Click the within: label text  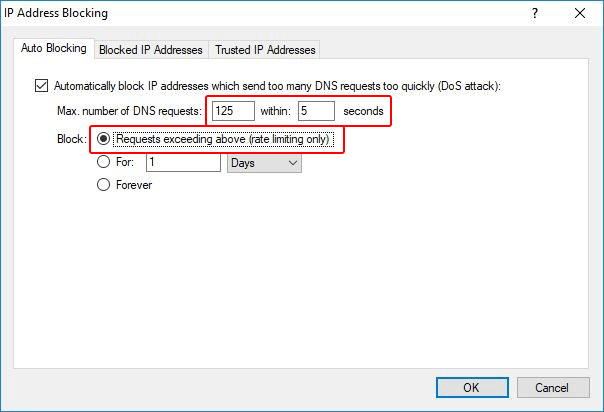click(x=275, y=111)
